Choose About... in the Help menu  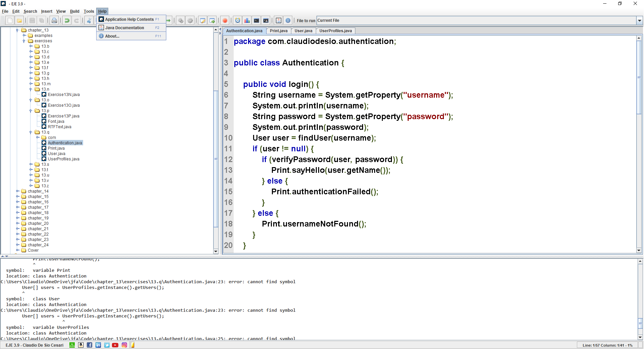(x=112, y=36)
